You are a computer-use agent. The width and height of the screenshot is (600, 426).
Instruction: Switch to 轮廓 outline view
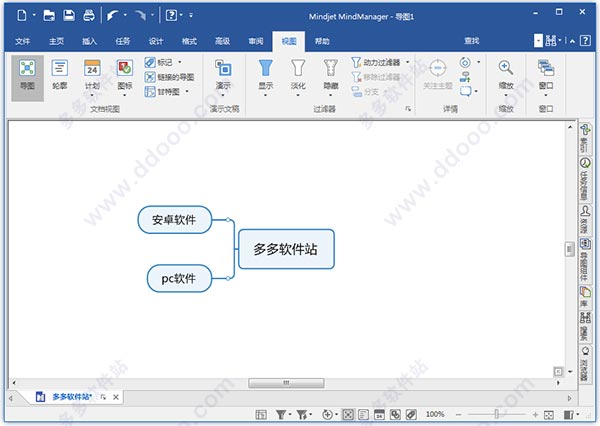click(x=60, y=75)
